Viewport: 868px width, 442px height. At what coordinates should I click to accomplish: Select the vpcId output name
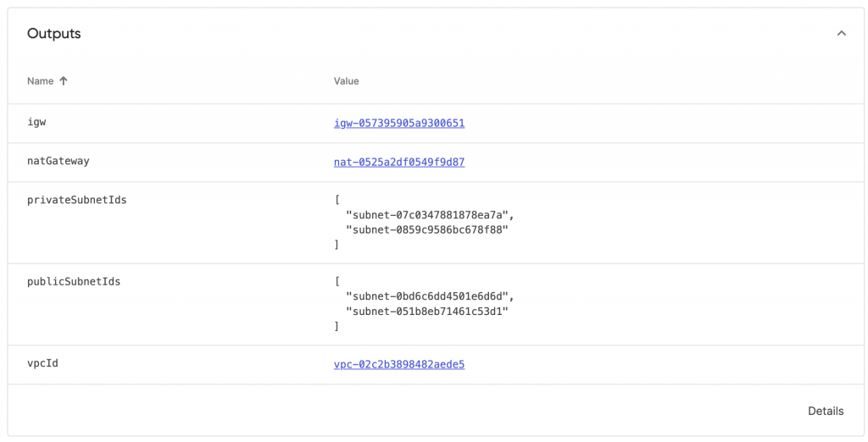point(42,363)
